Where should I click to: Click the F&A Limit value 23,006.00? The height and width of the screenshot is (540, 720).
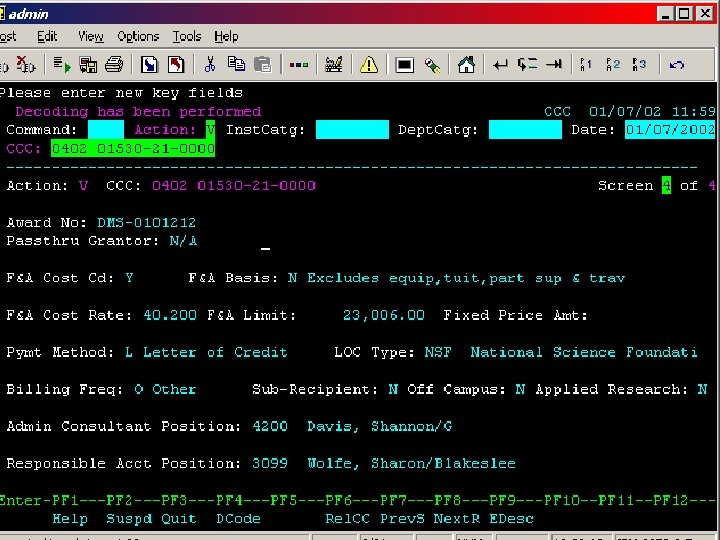[x=384, y=315]
